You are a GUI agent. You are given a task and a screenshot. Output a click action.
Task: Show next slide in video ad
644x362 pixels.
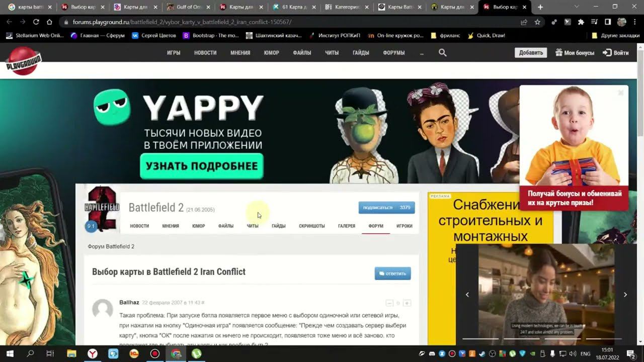click(x=625, y=295)
